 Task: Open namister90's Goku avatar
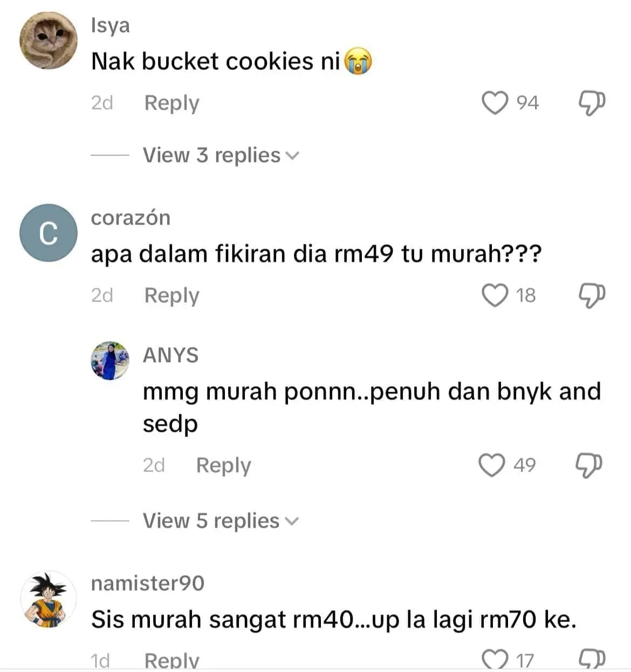(x=49, y=599)
